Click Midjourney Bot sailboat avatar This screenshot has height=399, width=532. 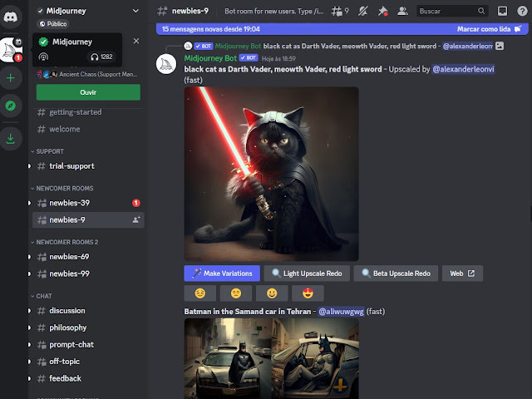click(166, 64)
